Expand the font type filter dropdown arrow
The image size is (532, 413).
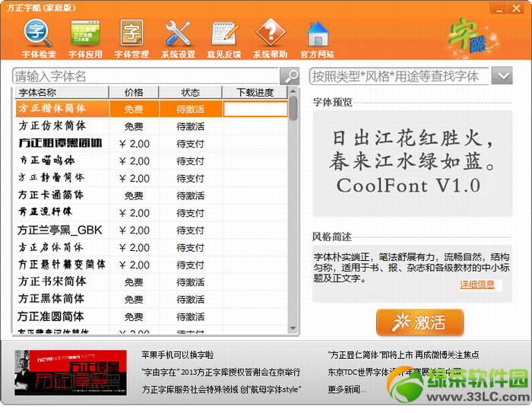[502, 76]
